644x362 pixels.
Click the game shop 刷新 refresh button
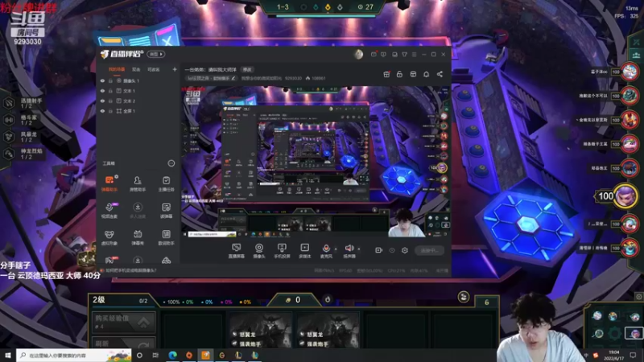[x=124, y=343]
